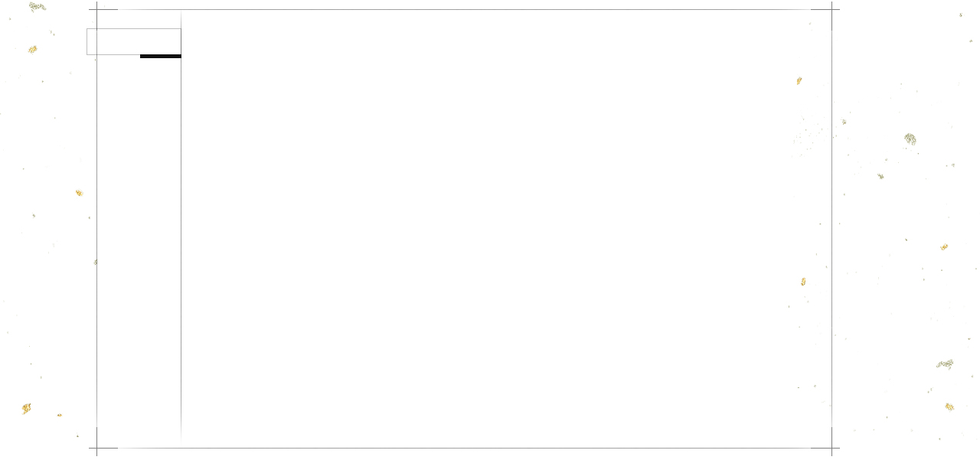Click the bottom-right corner crop mark
Screen dimensions: 980x460
[x=831, y=448]
